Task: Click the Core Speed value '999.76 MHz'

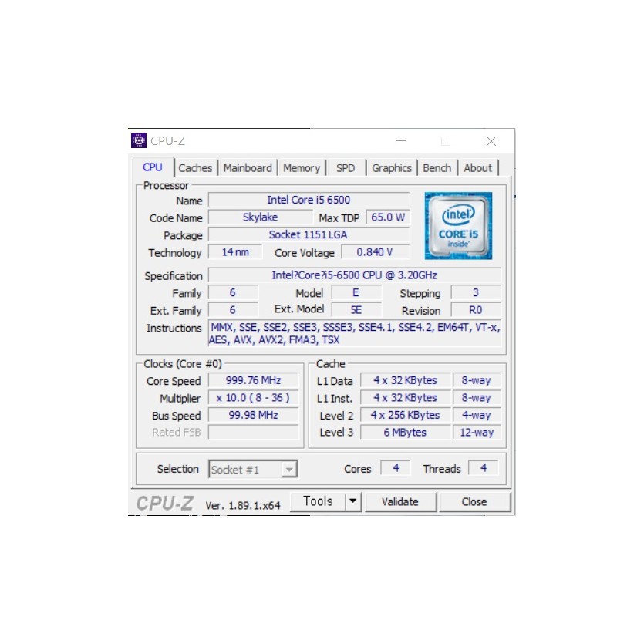Action: coord(254,380)
